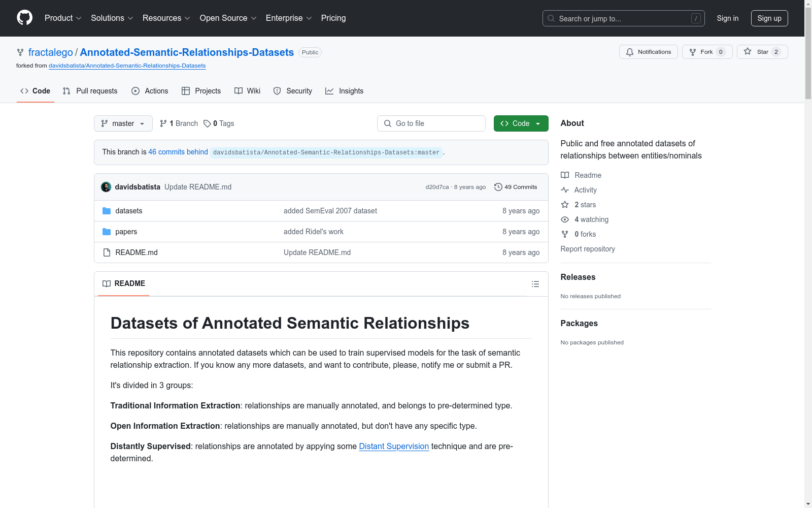Open the Readme link in About

click(581, 175)
